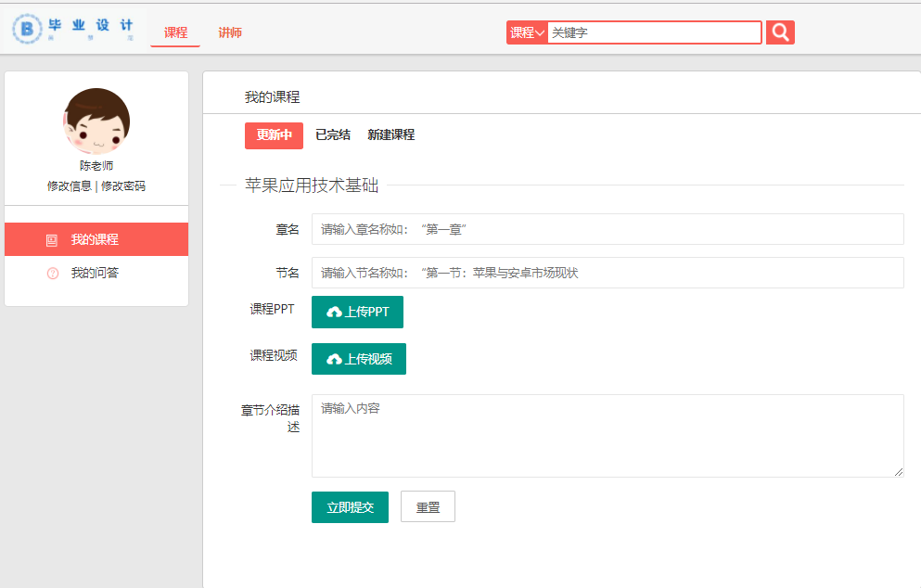Expand the 课程 search type dropdown

[527, 32]
